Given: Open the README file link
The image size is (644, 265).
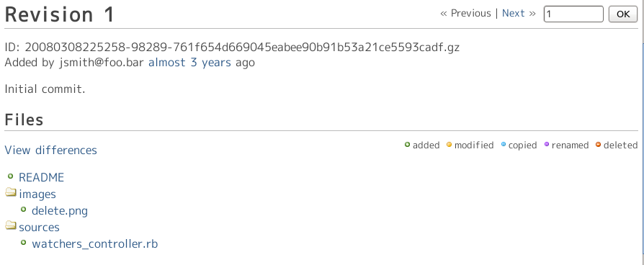Looking at the screenshot, I should pos(42,177).
